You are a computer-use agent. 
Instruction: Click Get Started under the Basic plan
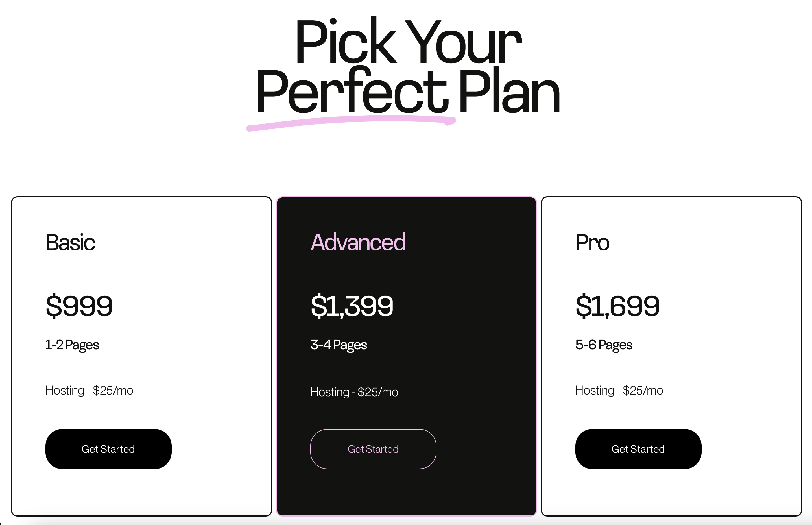(x=108, y=449)
